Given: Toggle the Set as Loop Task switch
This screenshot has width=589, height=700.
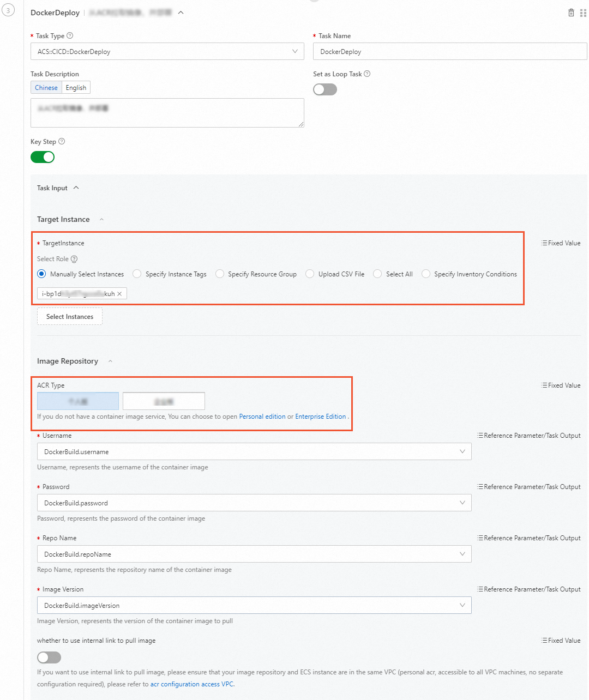Looking at the screenshot, I should [x=325, y=89].
